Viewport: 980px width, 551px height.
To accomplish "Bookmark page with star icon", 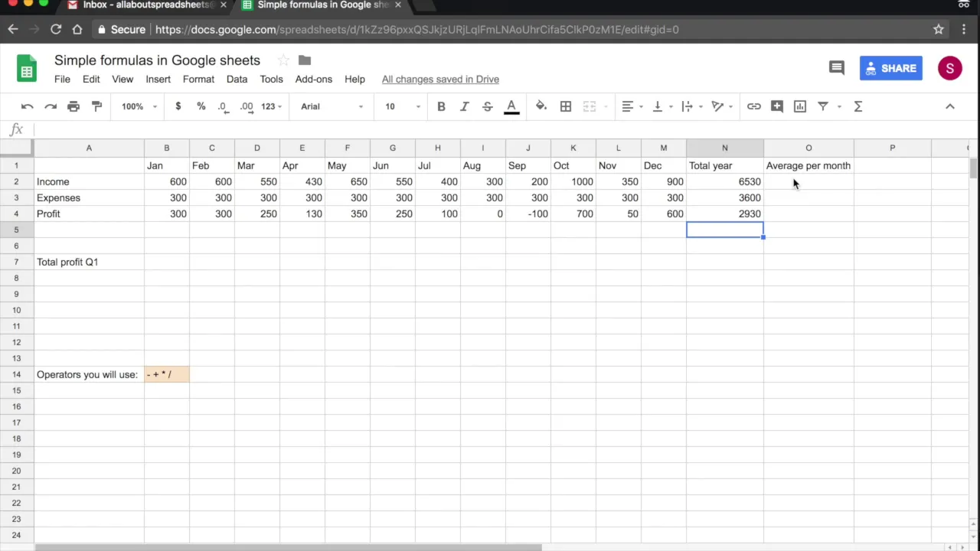I will click(939, 29).
